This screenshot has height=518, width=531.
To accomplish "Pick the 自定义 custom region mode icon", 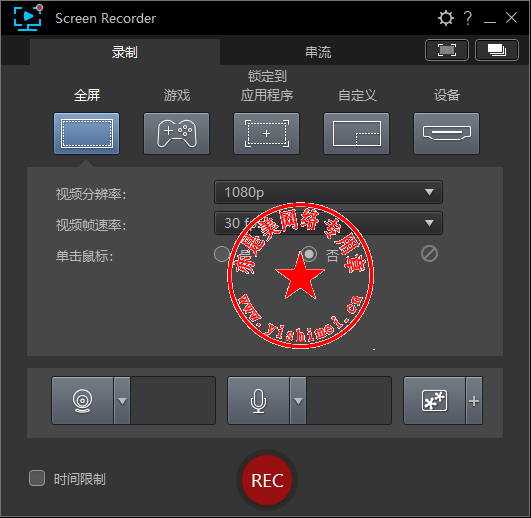I will tap(357, 133).
